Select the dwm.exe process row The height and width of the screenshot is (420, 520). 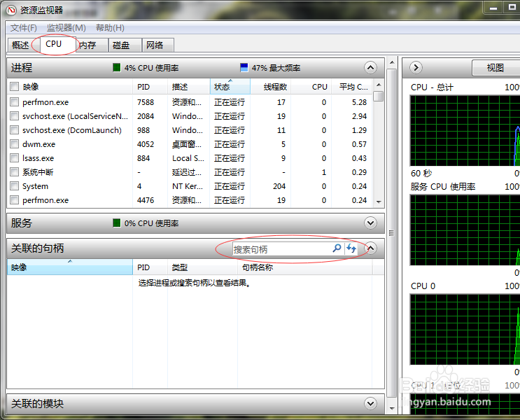(190, 144)
